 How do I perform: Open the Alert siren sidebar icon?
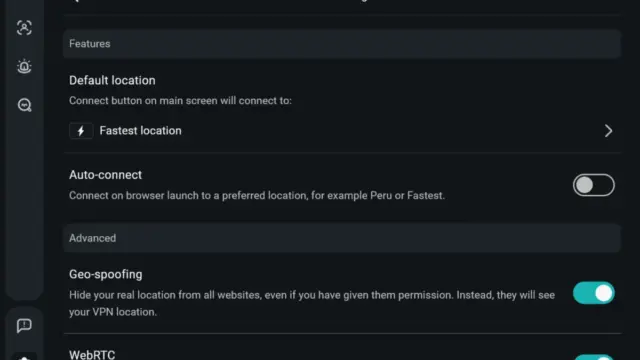(24, 66)
